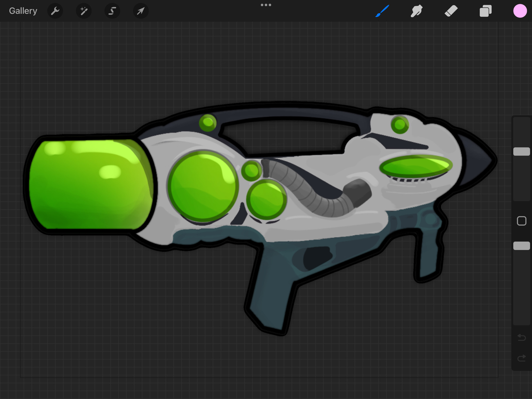532x399 pixels.
Task: Return to the Gallery
Action: coord(23,11)
